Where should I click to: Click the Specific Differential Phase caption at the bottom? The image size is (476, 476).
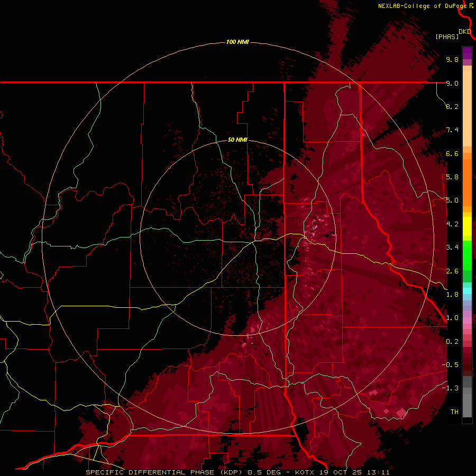click(x=237, y=472)
